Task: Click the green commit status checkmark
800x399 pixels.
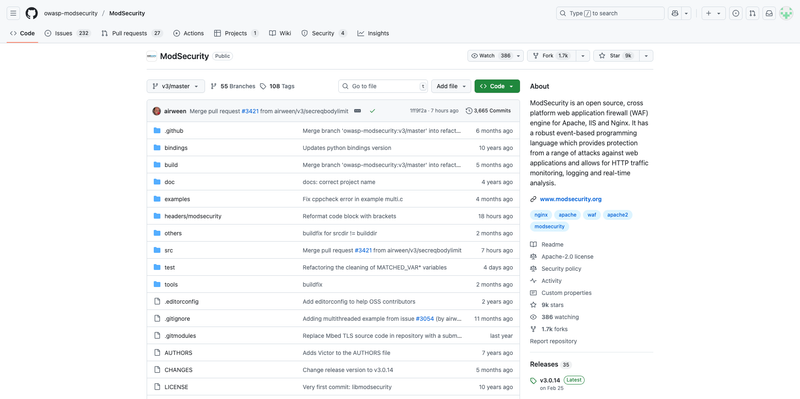Action: point(372,111)
